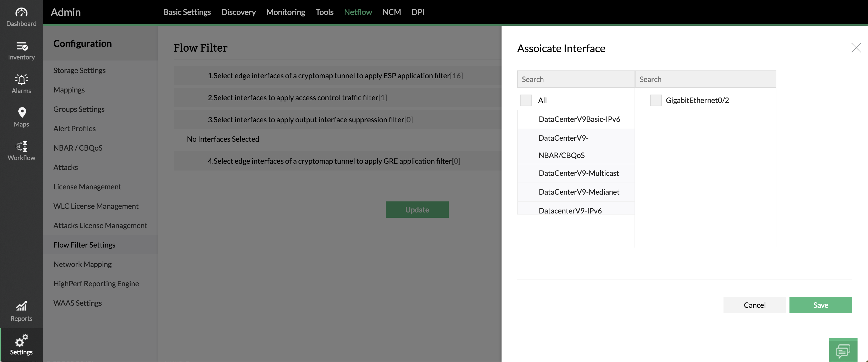Open the Workflow icon in sidebar
868x362 pixels.
coord(21,146)
